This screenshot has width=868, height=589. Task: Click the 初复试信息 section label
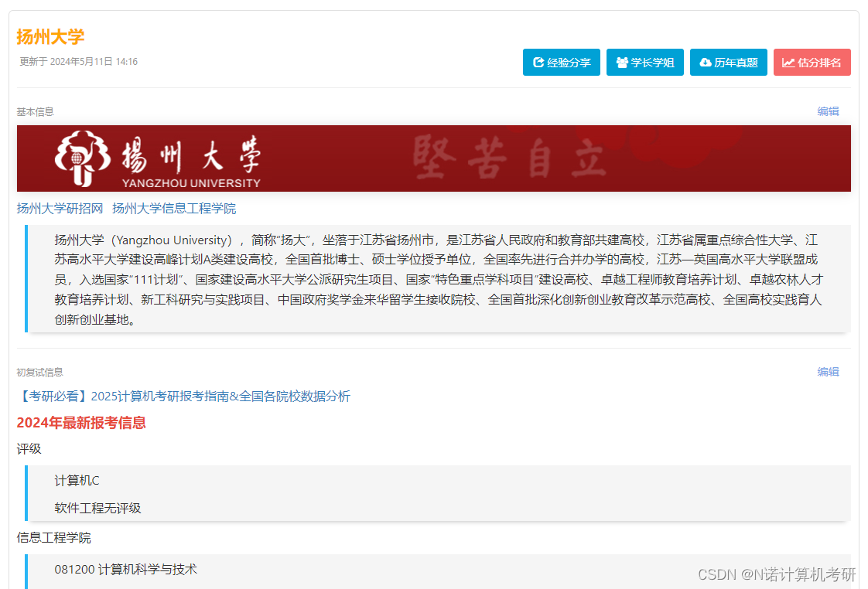[x=40, y=373]
